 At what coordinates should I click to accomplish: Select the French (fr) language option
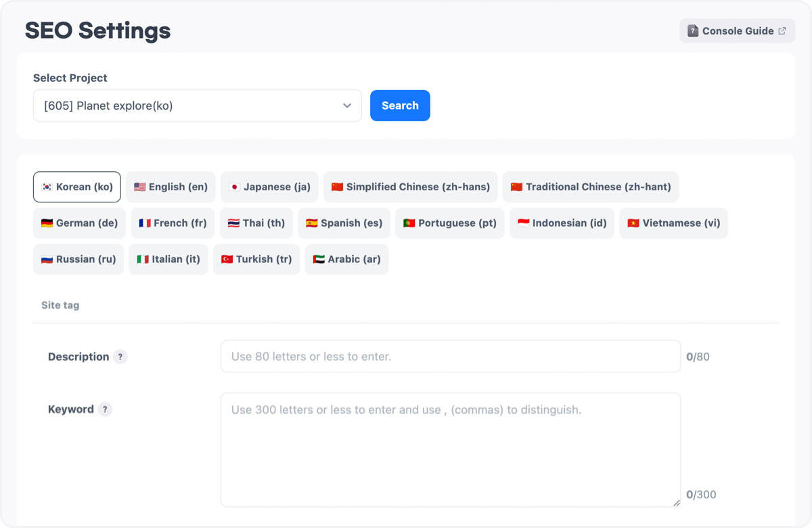[x=173, y=223]
